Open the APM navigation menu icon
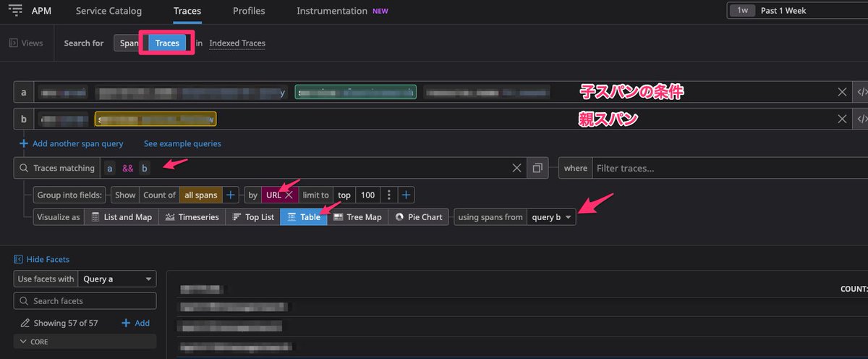 (x=14, y=11)
